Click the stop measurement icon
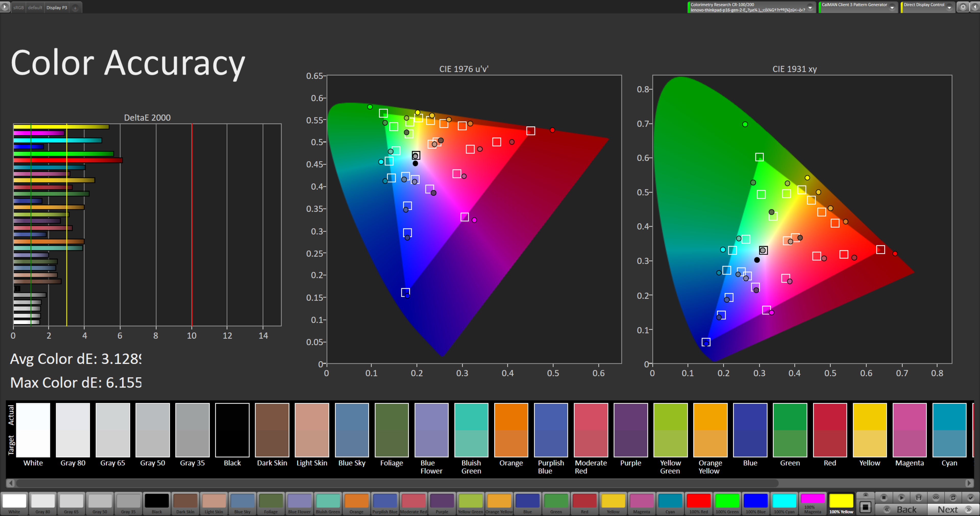Screen dimensions: 980x516 [884, 497]
